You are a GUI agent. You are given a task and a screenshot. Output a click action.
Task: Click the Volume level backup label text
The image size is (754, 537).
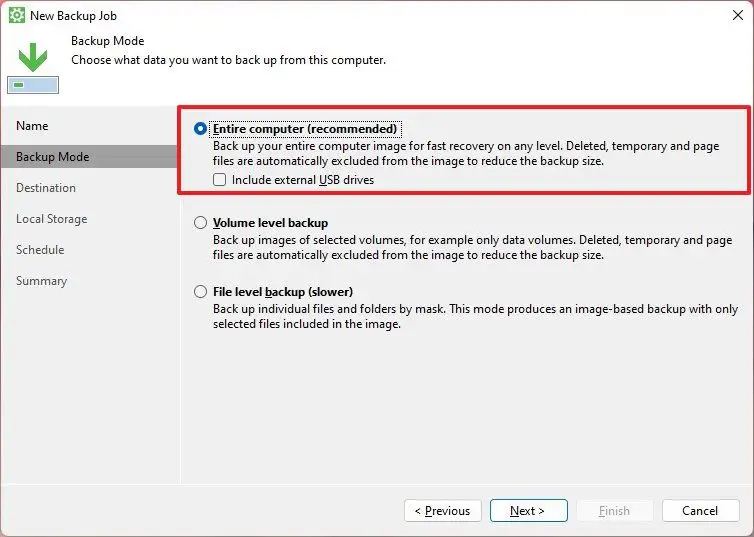tap(270, 223)
